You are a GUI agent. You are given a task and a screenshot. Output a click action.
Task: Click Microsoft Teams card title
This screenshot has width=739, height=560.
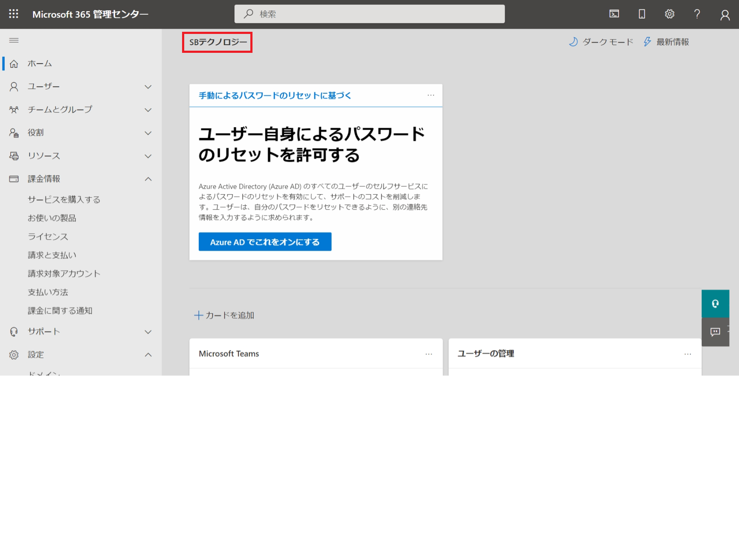(229, 353)
